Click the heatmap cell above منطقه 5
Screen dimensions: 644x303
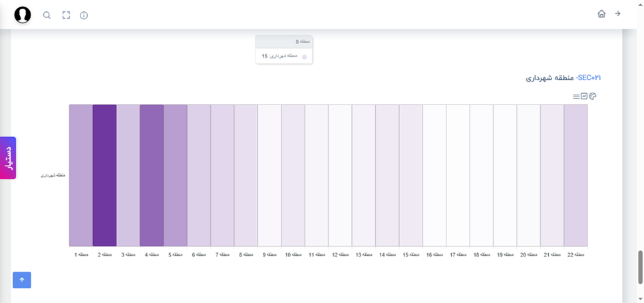coord(176,175)
